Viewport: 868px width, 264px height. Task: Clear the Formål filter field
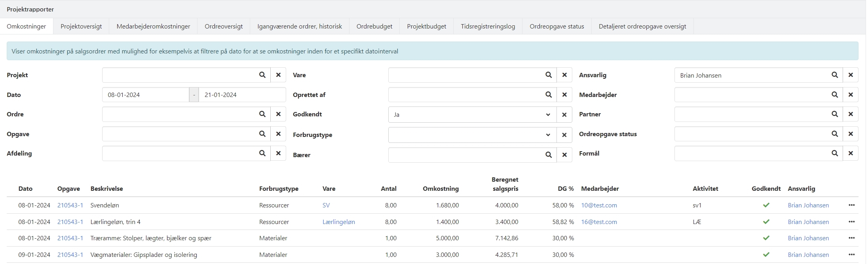[x=851, y=153]
